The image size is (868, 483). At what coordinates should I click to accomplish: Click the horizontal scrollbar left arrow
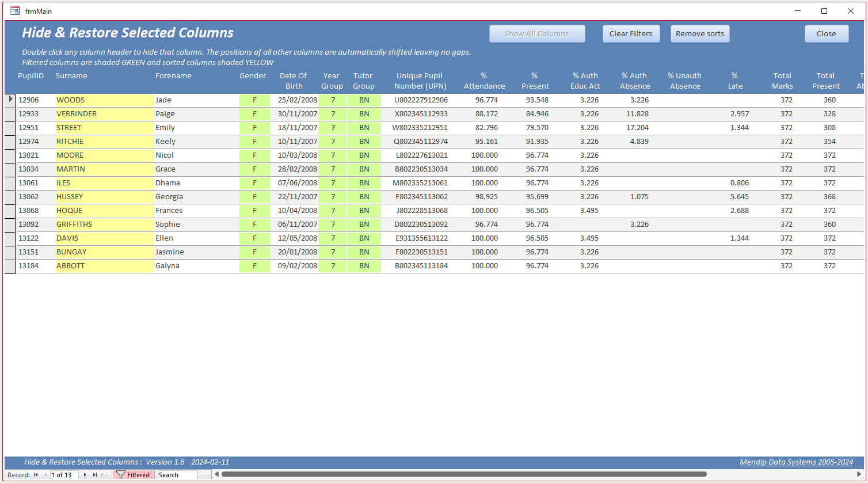(x=216, y=475)
